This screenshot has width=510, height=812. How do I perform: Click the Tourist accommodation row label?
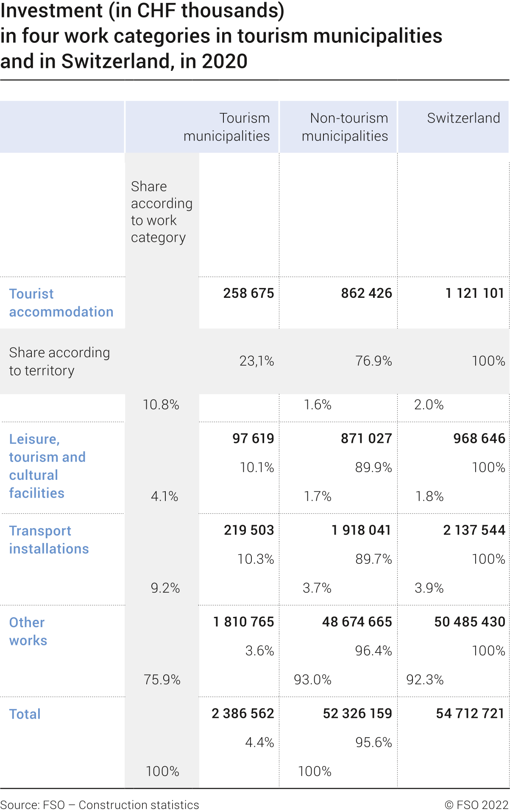pos(61,302)
